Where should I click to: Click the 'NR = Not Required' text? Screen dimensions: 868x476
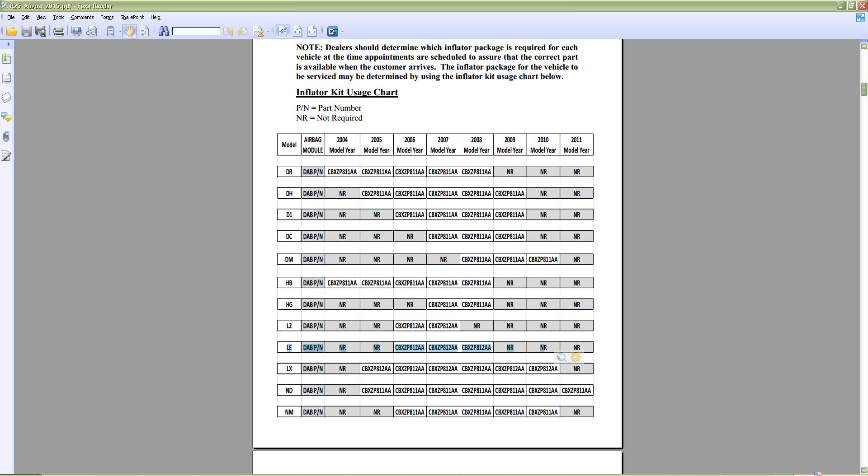click(x=329, y=118)
